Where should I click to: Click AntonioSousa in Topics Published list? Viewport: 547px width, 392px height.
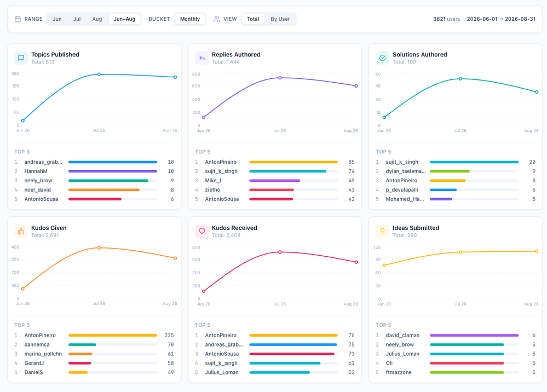pos(41,199)
